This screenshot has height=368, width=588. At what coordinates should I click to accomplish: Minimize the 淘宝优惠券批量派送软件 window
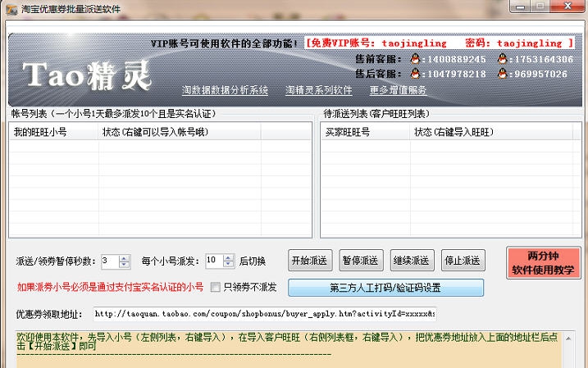point(520,7)
